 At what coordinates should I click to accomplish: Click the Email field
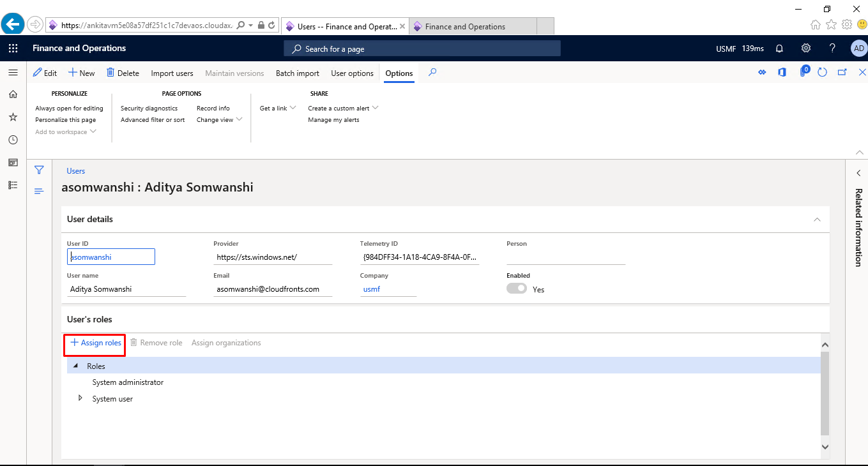(x=273, y=289)
